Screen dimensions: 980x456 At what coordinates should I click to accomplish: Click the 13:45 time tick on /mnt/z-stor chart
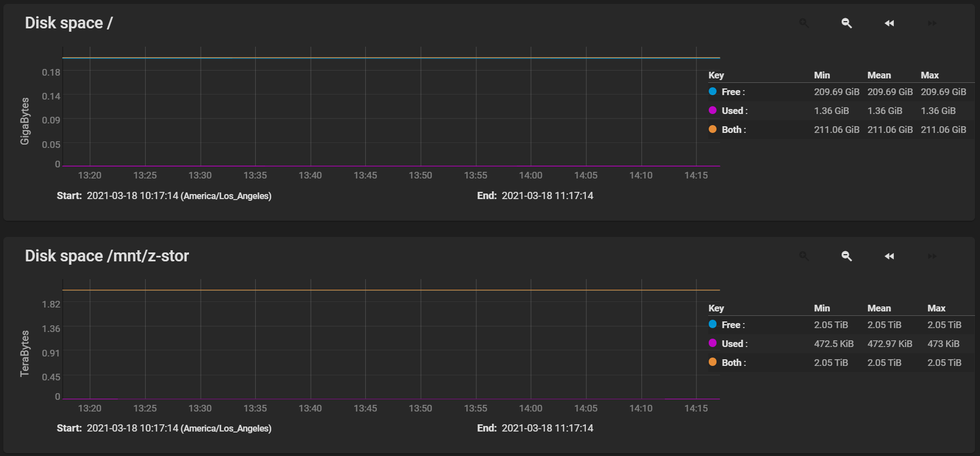(x=365, y=408)
